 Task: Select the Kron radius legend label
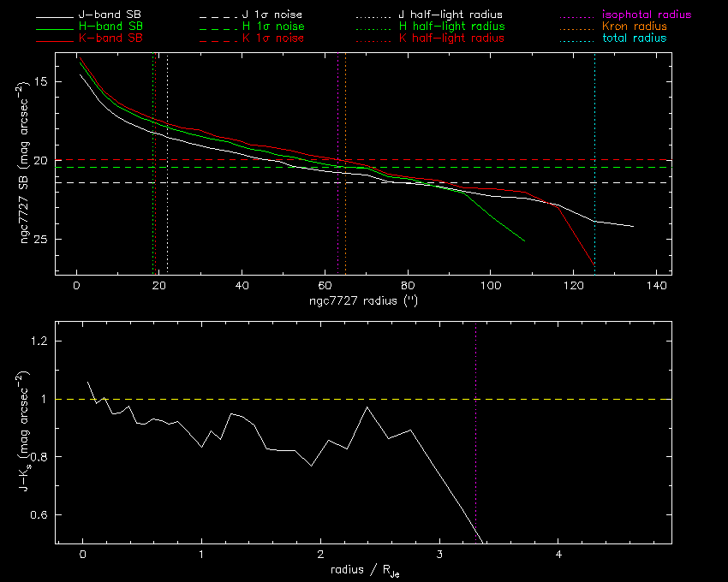coord(629,27)
